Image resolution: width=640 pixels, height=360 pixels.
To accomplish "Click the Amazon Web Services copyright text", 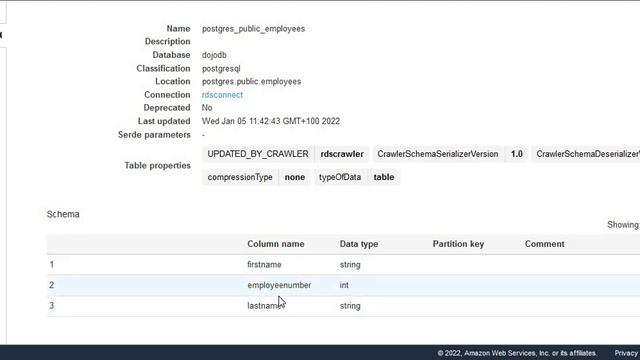I will coord(517,353).
